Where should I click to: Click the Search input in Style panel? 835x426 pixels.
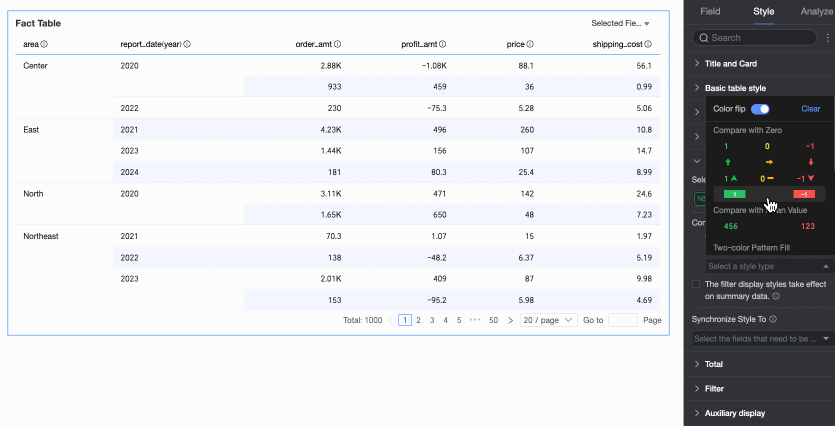coord(755,38)
